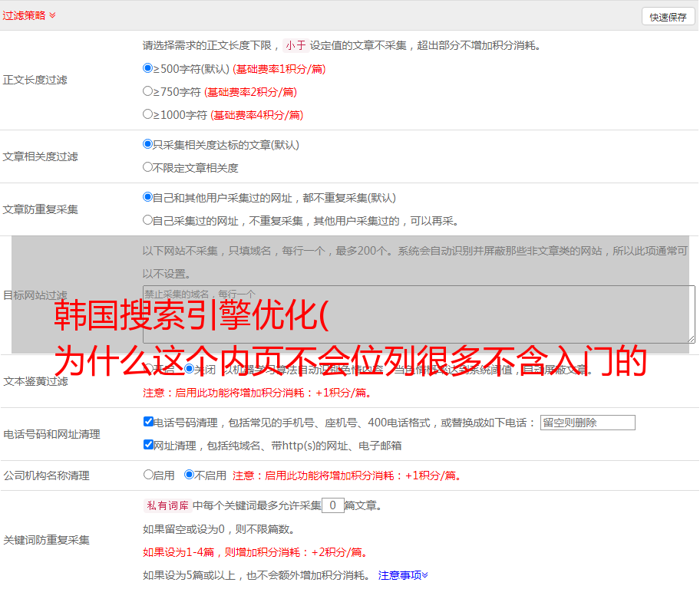Click the 文章相关度过滤 row label
Viewport: 700px width, 589px height.
click(40, 156)
